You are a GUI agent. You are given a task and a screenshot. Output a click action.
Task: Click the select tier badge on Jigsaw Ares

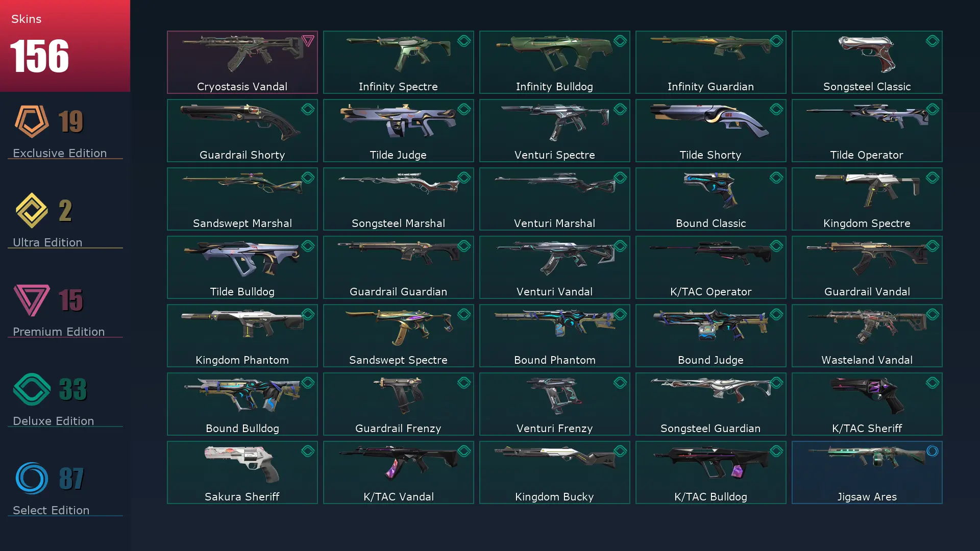pos(933,451)
